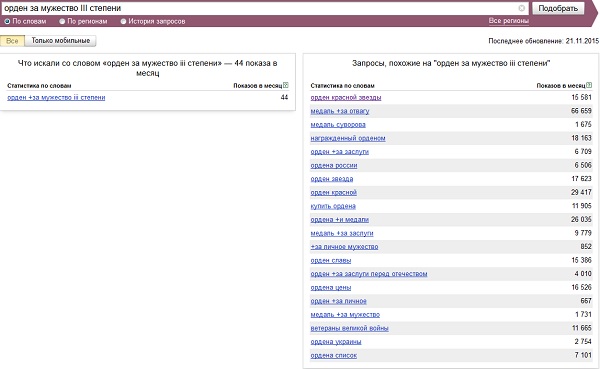This screenshot has height=369, width=600.
Task: Open link орден +за заслуги
Action: point(340,152)
